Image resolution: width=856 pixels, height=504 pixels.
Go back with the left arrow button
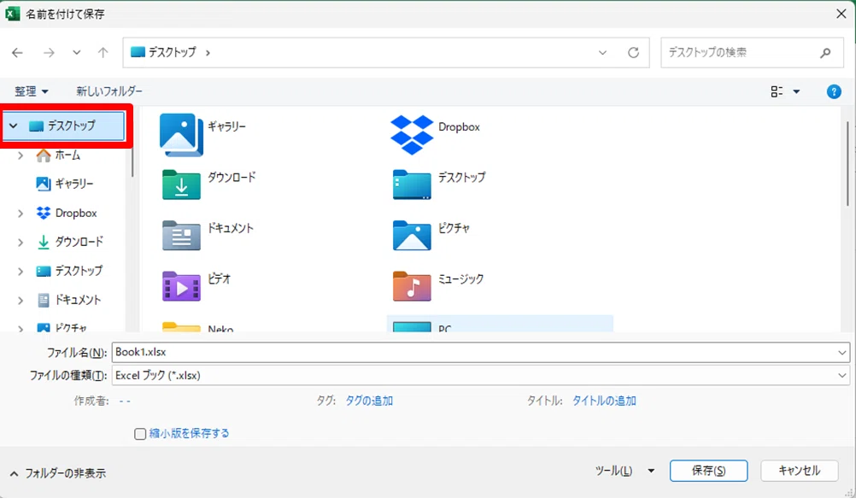tap(17, 52)
